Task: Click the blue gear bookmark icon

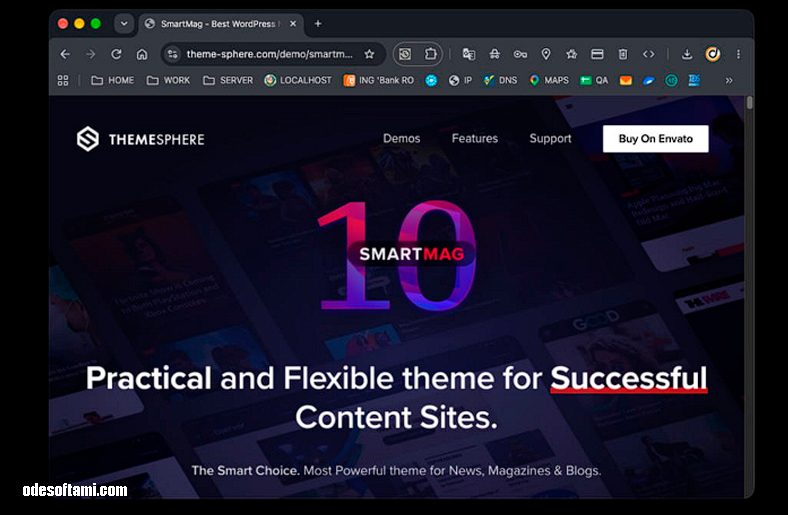Action: 431,80
